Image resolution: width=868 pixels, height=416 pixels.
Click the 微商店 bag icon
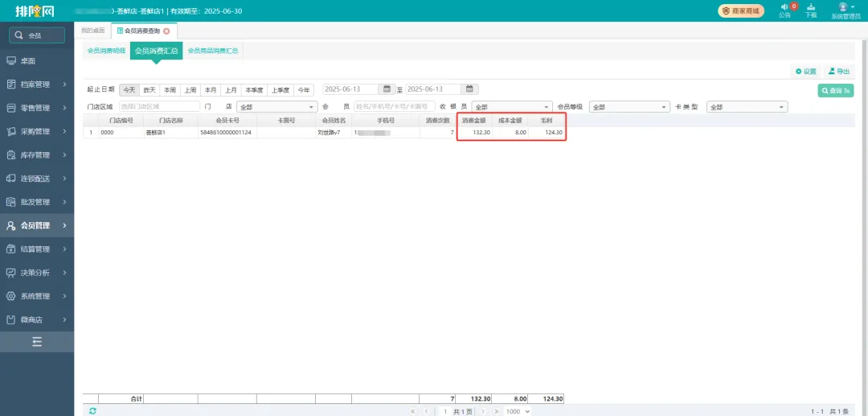click(10, 319)
